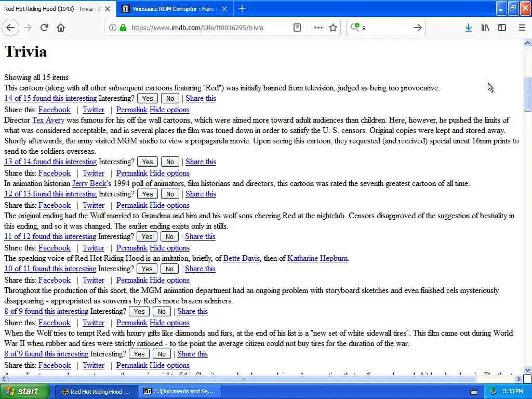
Task: Switch to the Vinesauce ROM Corruptor tab
Action: (175, 9)
